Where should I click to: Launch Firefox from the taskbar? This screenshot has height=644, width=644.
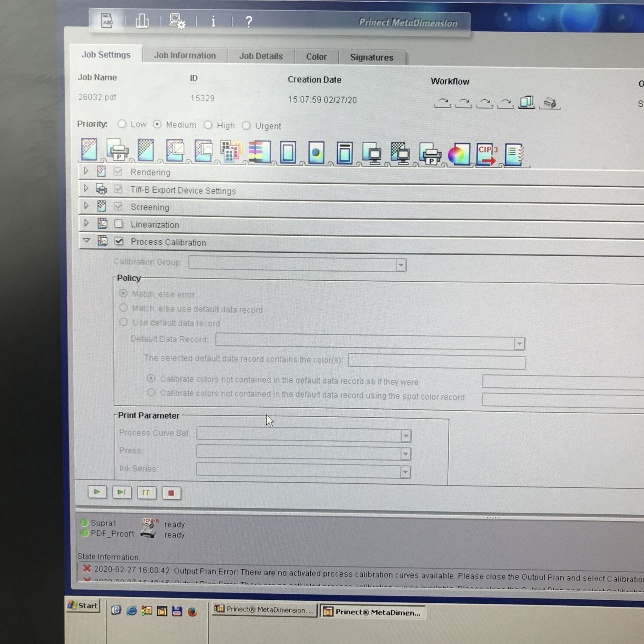(192, 611)
